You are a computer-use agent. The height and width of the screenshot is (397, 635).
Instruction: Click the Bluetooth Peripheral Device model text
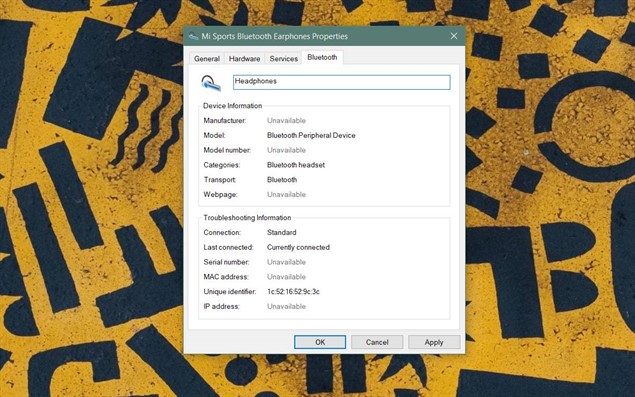tap(311, 135)
